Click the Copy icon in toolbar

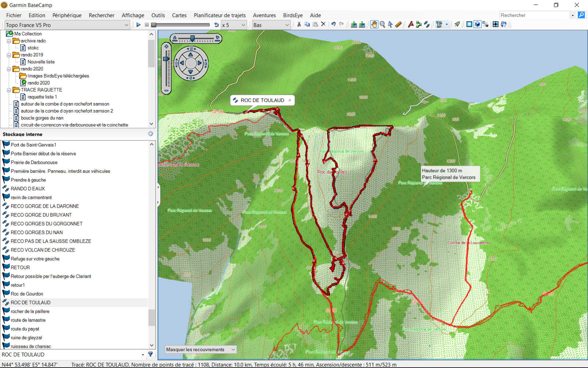coord(307,25)
